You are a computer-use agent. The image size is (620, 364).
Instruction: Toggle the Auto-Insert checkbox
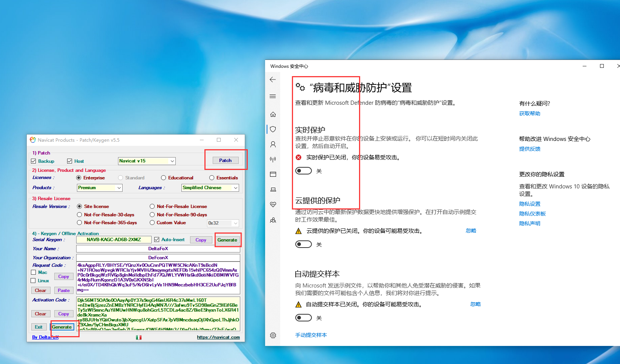157,240
